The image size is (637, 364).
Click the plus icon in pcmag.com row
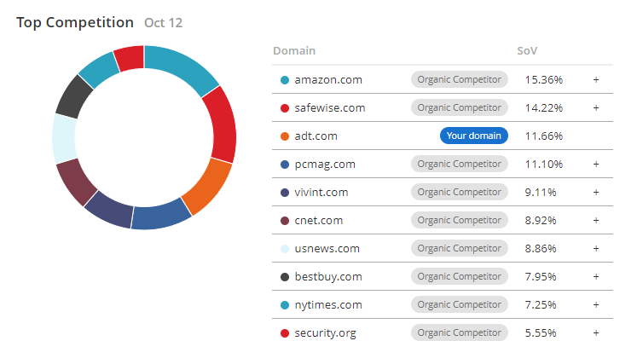click(596, 165)
